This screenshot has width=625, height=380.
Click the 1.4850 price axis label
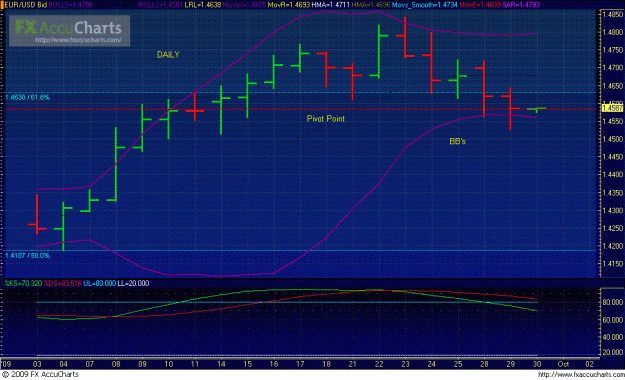[x=613, y=14]
